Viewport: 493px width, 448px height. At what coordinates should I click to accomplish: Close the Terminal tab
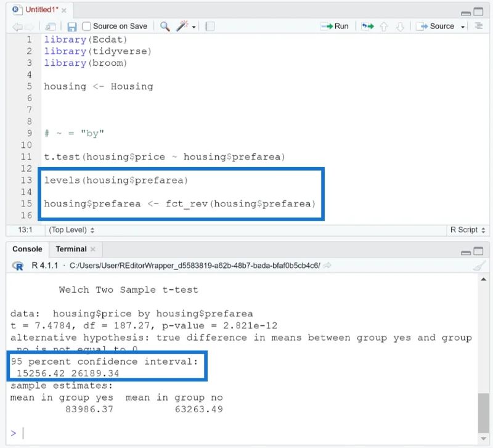coord(93,250)
